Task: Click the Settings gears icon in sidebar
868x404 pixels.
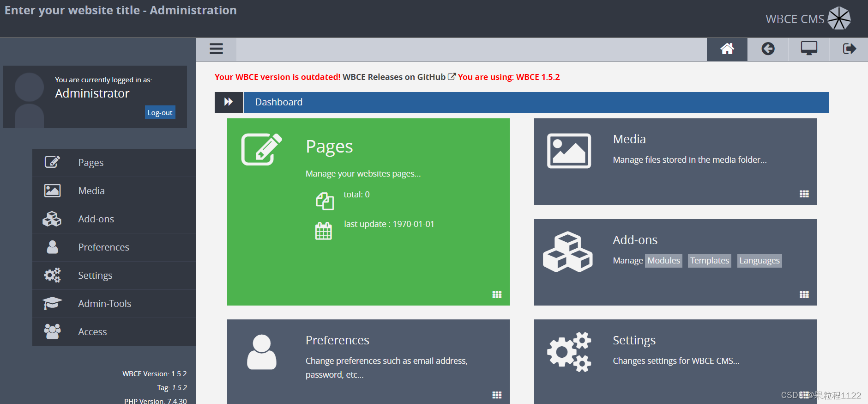Action: pos(52,275)
